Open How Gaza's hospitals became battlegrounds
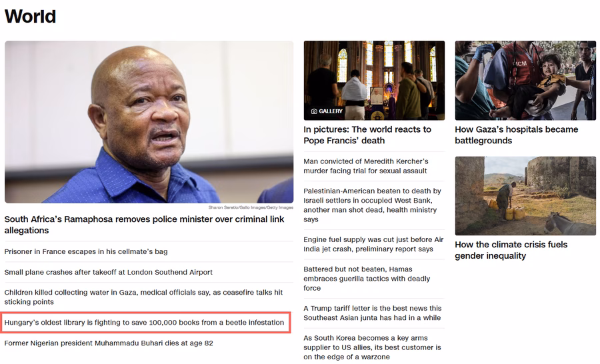 tap(516, 135)
